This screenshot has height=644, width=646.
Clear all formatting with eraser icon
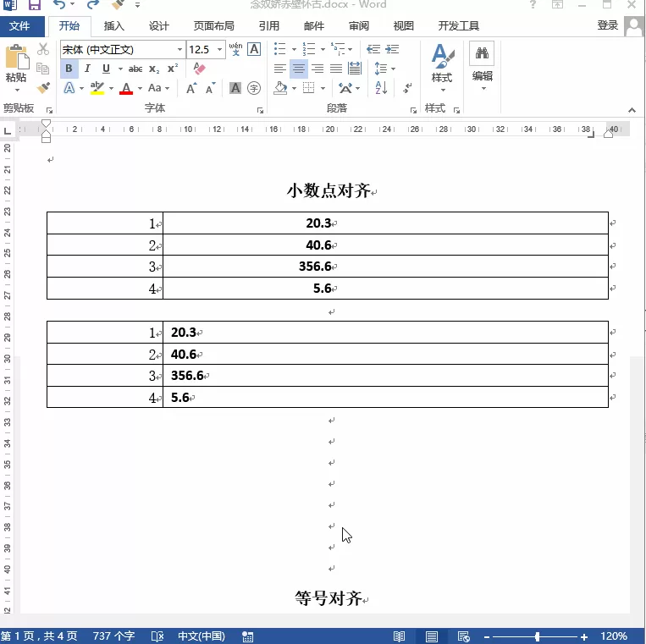point(200,69)
